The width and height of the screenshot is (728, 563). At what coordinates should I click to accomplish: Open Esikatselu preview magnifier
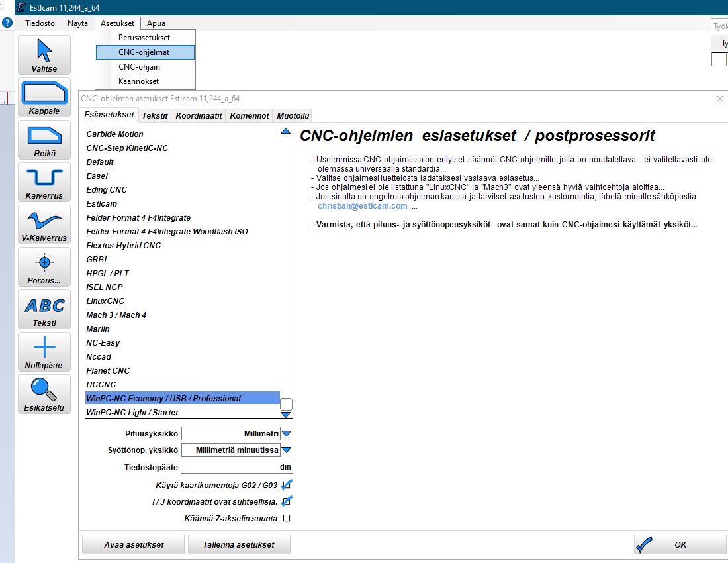click(x=44, y=394)
